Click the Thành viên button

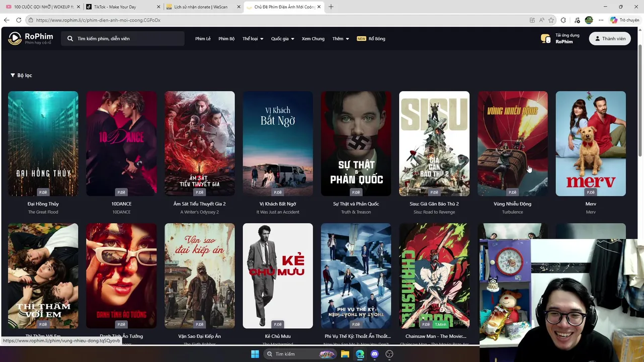[x=610, y=38]
